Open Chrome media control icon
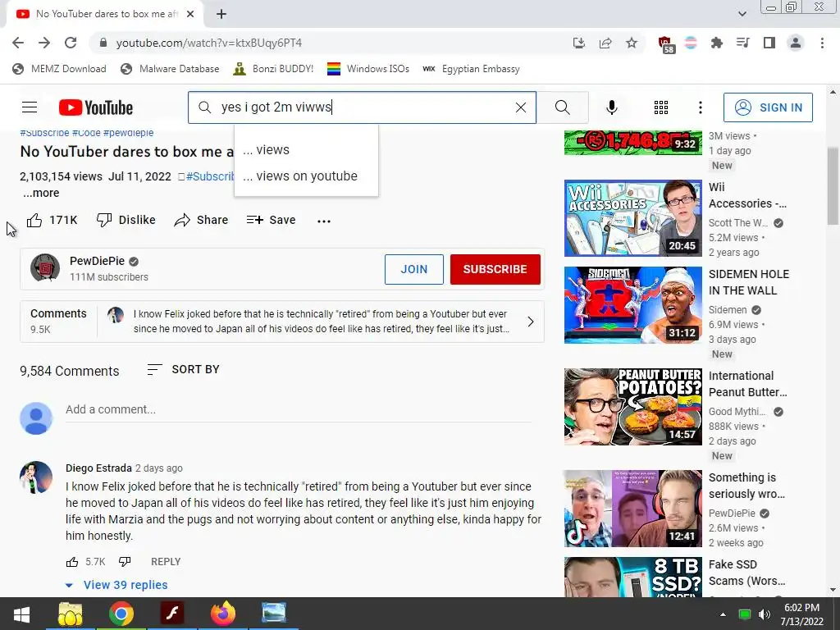840x630 pixels. pyautogui.click(x=742, y=43)
